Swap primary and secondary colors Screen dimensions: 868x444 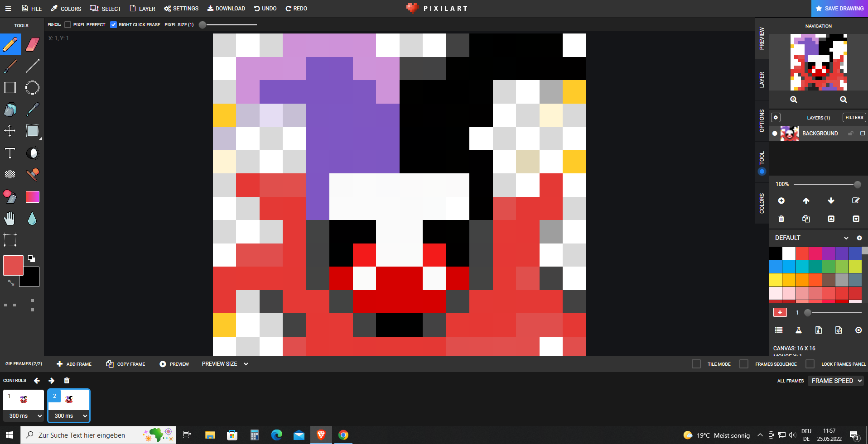point(11,282)
